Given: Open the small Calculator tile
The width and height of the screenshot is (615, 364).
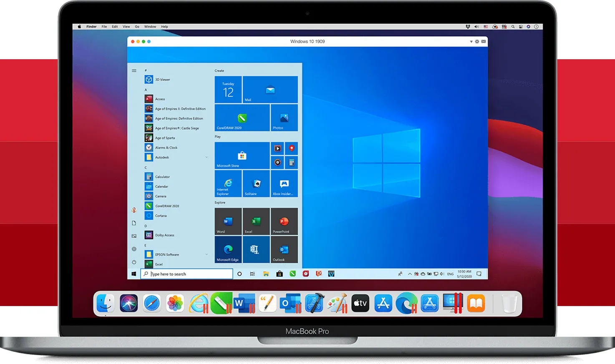Looking at the screenshot, I should [x=291, y=163].
